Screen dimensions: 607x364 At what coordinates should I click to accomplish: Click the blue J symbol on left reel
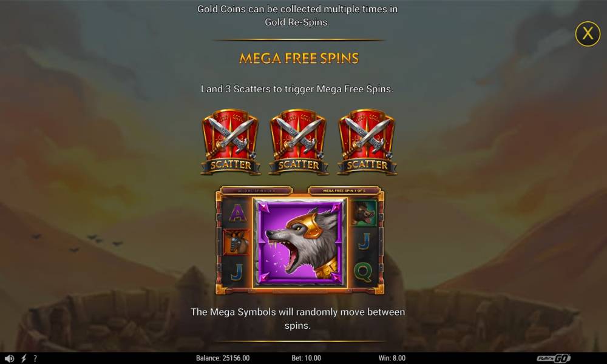(x=237, y=272)
